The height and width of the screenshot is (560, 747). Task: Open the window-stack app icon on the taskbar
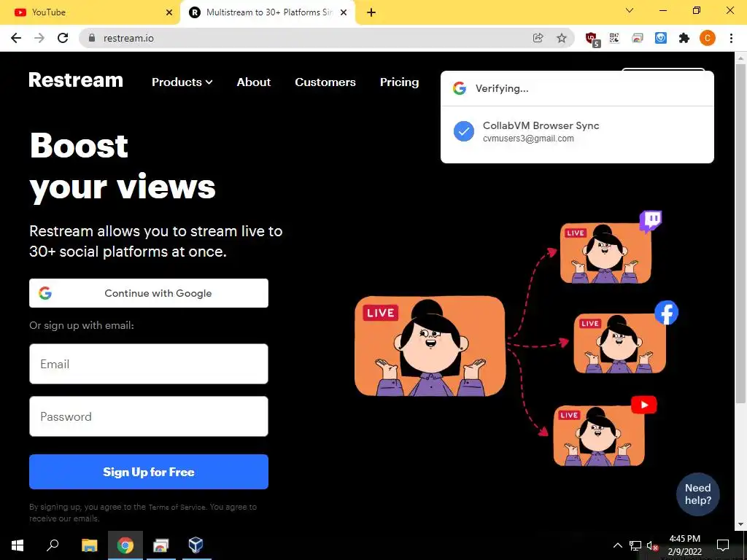(x=160, y=545)
